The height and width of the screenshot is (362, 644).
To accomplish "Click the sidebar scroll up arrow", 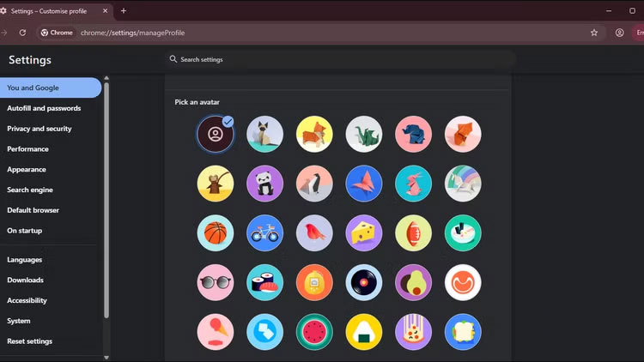I will [106, 78].
